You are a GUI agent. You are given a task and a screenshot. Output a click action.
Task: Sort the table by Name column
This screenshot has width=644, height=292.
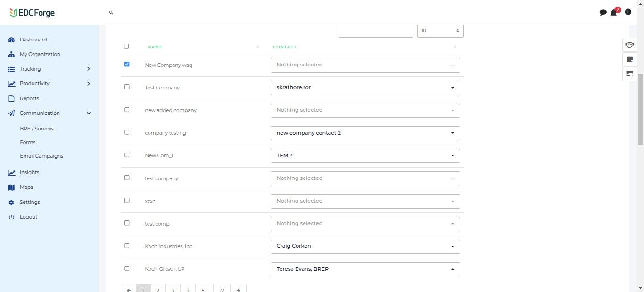click(155, 47)
